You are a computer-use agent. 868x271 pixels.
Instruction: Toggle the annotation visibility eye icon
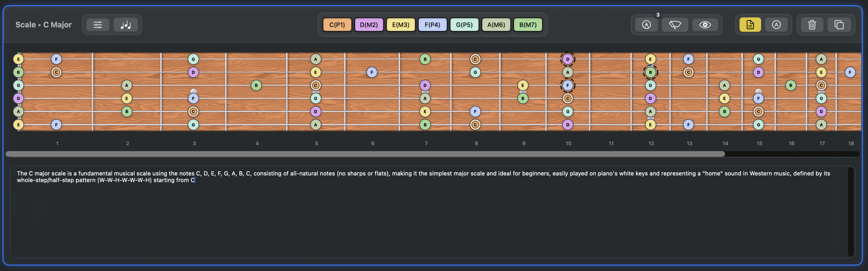coord(704,24)
